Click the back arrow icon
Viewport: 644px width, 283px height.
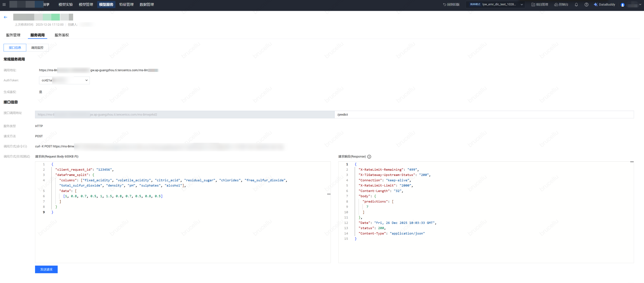pyautogui.click(x=6, y=17)
